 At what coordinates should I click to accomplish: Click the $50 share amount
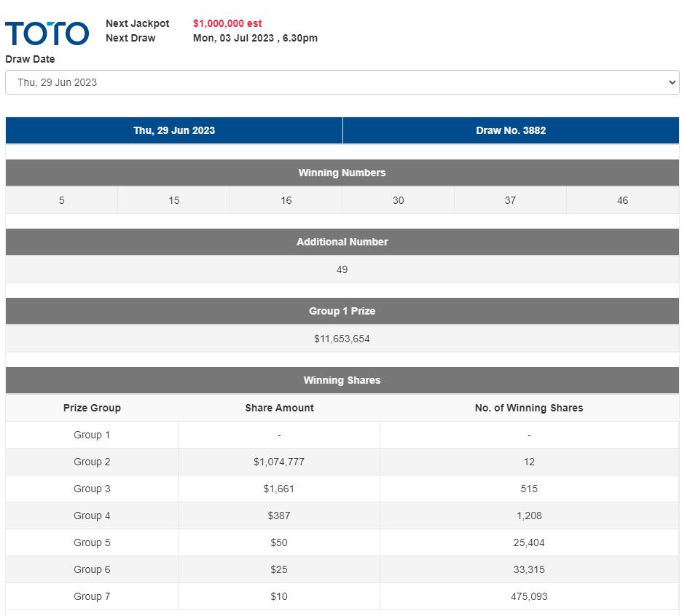279,542
